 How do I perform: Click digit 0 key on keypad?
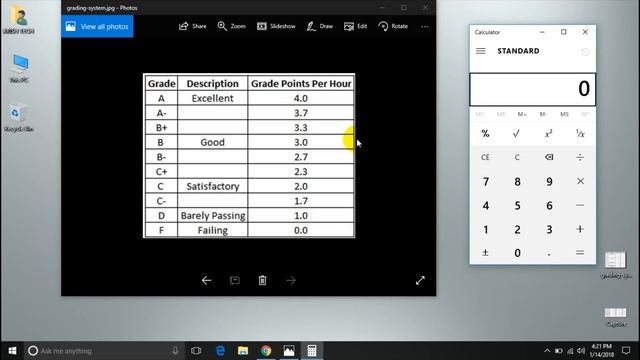tap(517, 253)
